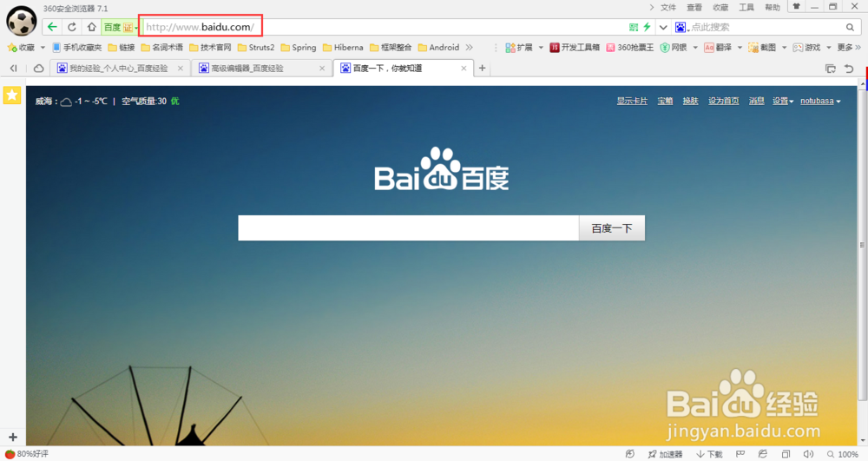Click the vertical page scrollbar

pos(862,243)
